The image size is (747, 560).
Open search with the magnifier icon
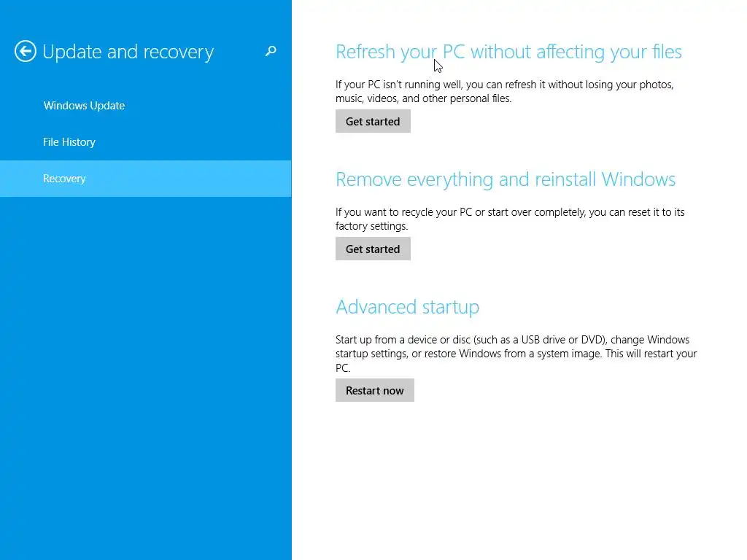click(271, 51)
